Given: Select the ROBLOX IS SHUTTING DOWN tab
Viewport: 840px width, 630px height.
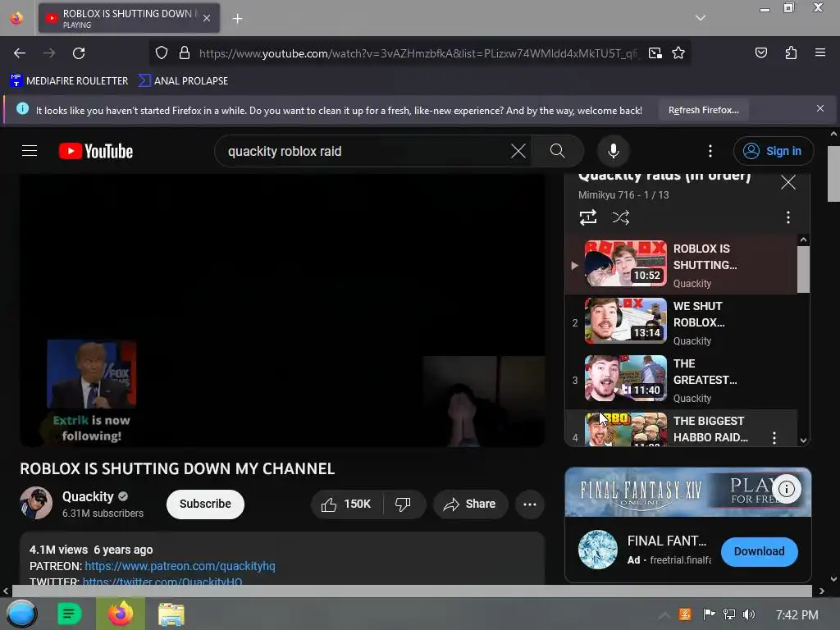Looking at the screenshot, I should pyautogui.click(x=129, y=18).
